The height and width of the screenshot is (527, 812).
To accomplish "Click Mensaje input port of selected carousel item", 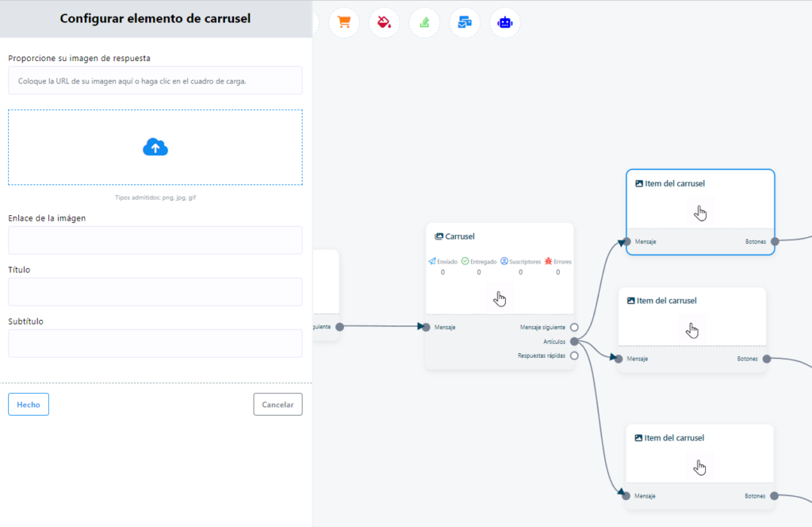I will [x=627, y=241].
